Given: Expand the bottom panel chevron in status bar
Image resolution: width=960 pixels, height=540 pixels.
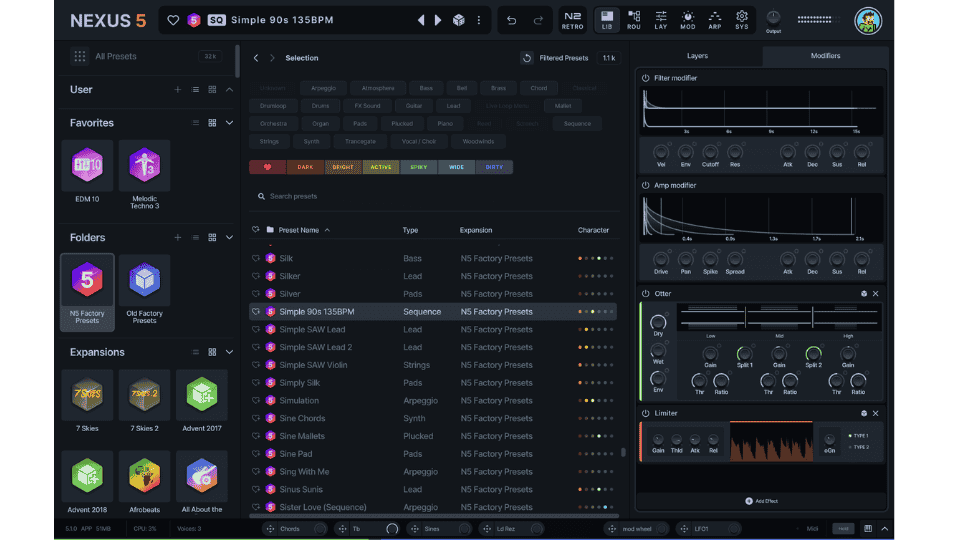Looking at the screenshot, I should 885,528.
